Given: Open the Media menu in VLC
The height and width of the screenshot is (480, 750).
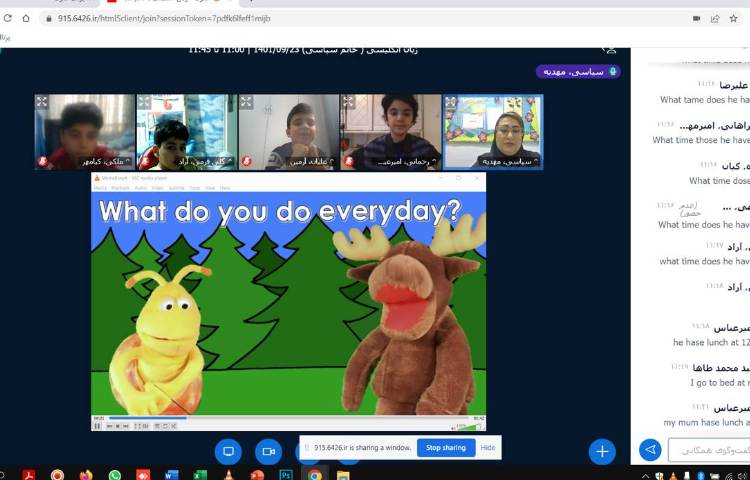Looking at the screenshot, I should (x=99, y=188).
